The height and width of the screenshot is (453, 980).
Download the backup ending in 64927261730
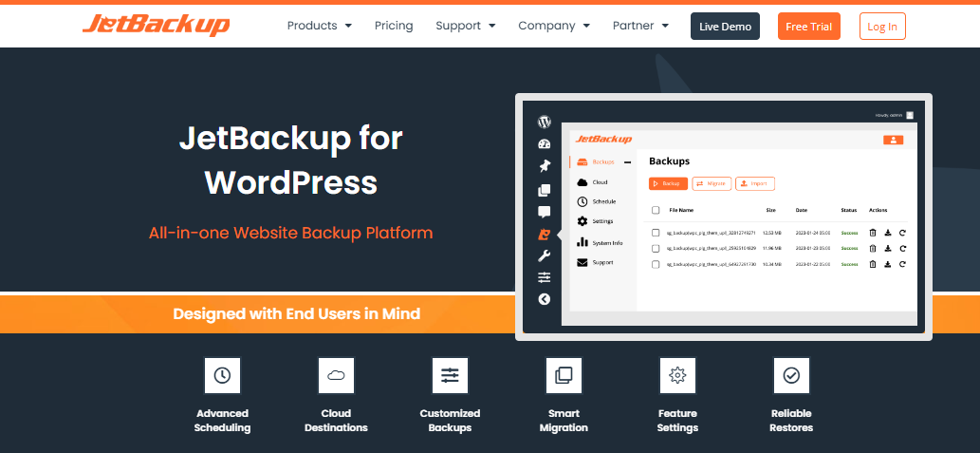tap(887, 264)
